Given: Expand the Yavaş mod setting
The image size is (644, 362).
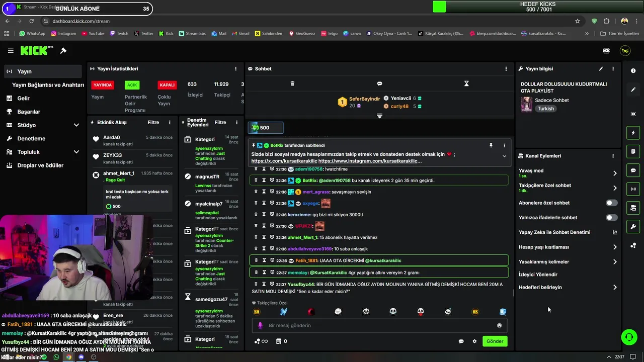Looking at the screenshot, I should click(615, 173).
